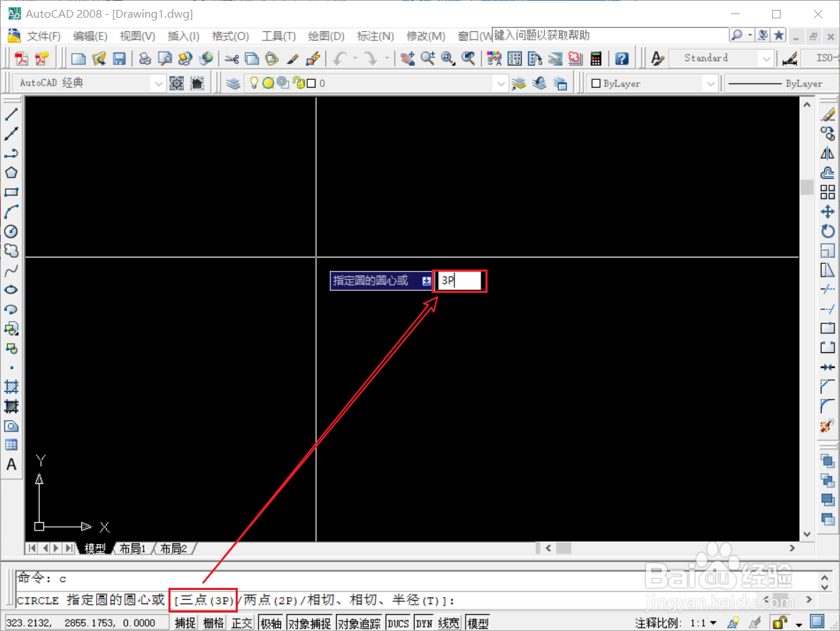Click in the help search input field
Screen dimensions: 840x631
click(610, 35)
